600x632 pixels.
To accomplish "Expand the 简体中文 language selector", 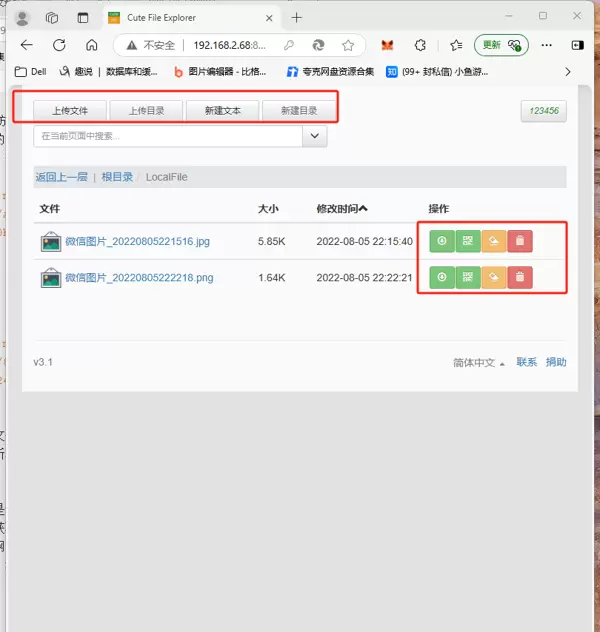I will click(x=479, y=362).
